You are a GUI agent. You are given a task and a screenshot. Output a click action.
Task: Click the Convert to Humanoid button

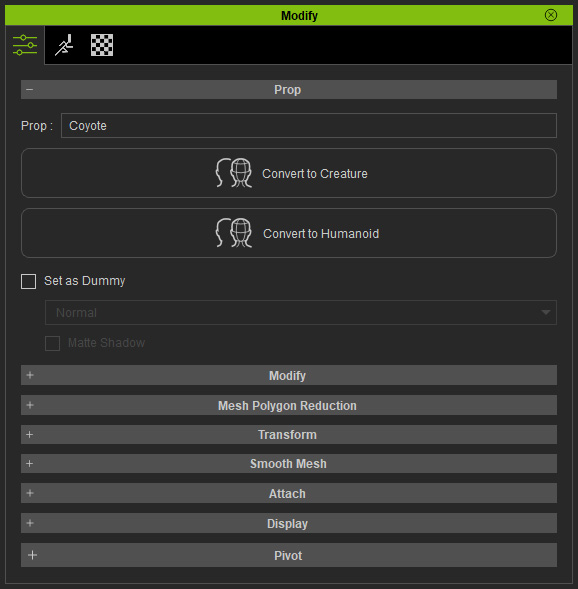click(289, 233)
